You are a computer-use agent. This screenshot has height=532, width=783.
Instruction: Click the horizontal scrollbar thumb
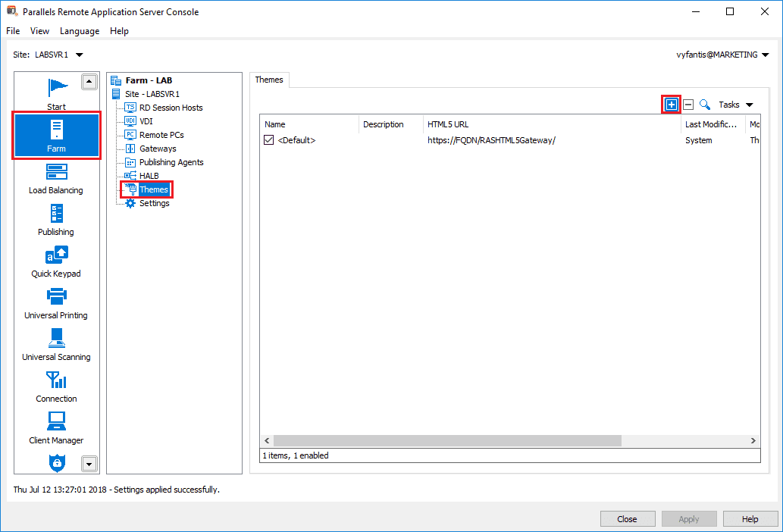(x=447, y=440)
